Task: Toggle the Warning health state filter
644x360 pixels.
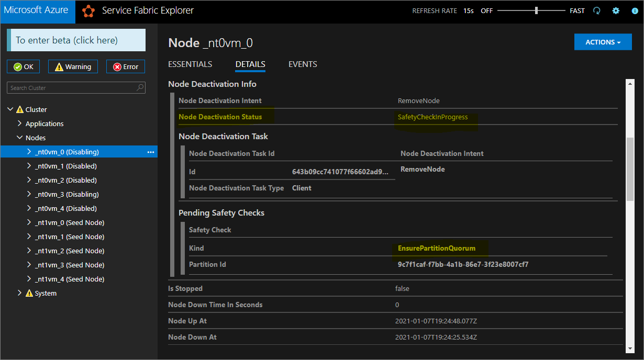Action: tap(73, 66)
